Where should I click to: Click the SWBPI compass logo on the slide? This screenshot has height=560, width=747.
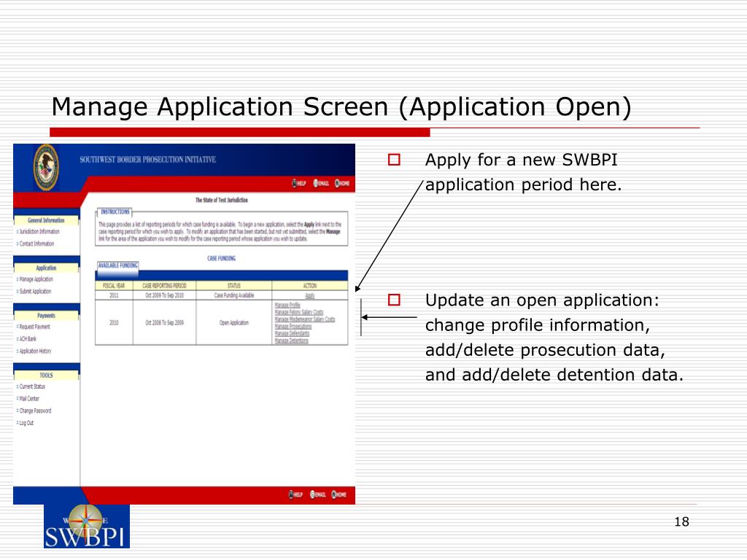(87, 526)
